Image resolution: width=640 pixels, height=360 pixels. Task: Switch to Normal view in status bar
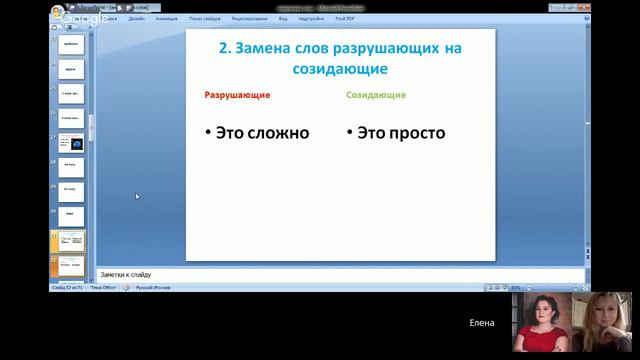click(490, 288)
